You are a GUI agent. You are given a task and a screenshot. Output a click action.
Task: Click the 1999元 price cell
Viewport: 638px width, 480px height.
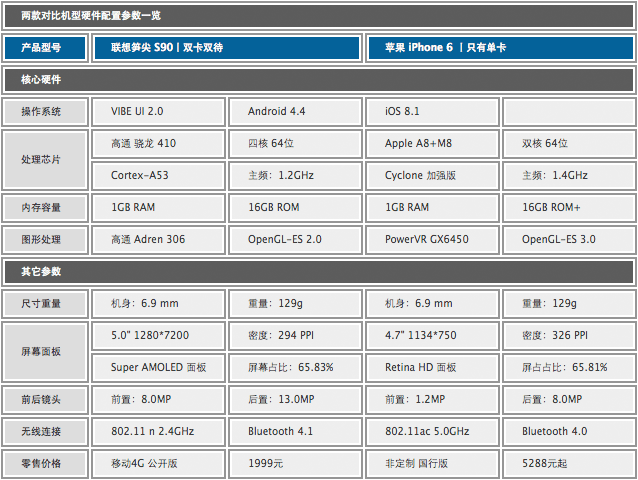(297, 463)
